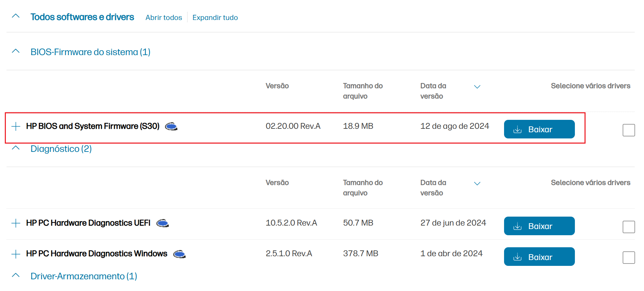Click the file size 18.9 MB
Screen dimensions: 644x291
358,126
